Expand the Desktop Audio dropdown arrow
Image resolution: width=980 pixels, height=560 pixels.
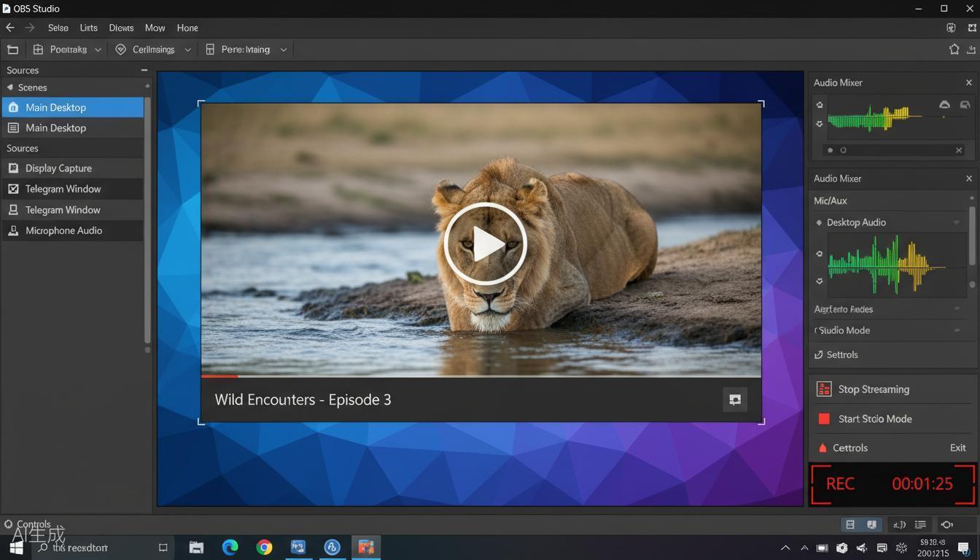[x=957, y=222]
